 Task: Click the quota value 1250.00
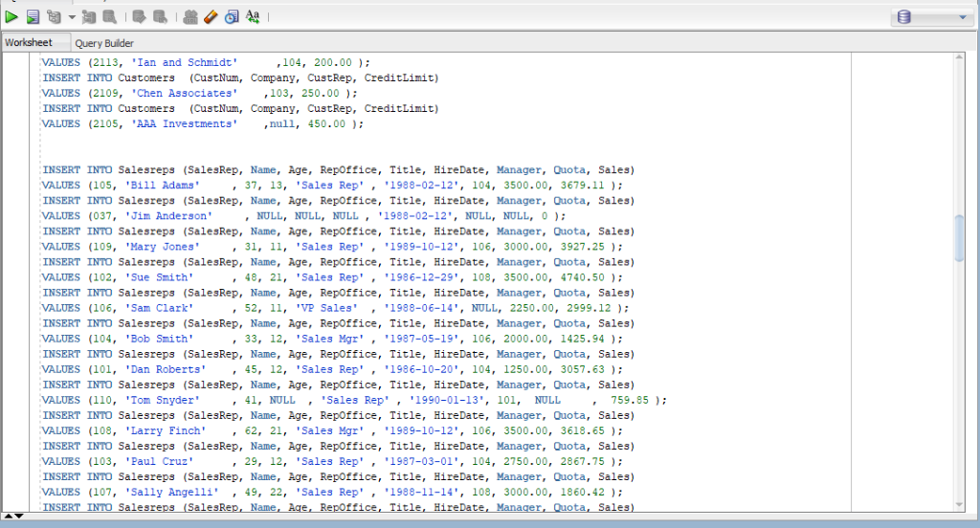[x=525, y=368]
